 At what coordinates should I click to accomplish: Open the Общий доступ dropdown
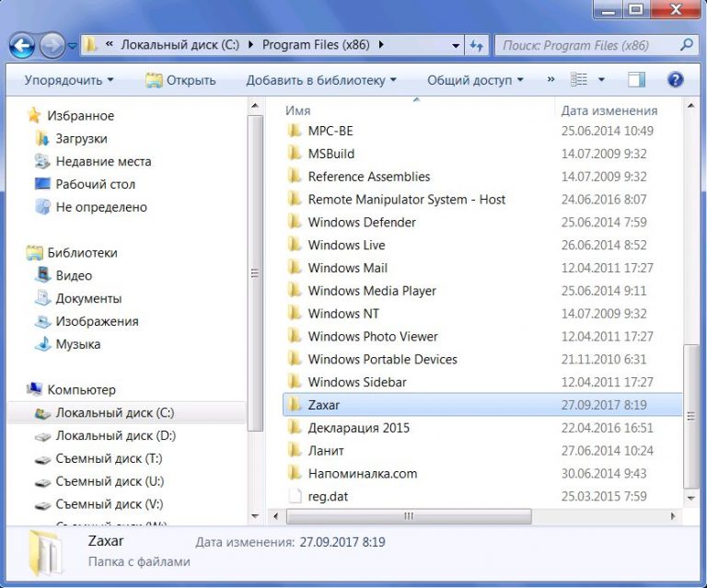coord(475,80)
